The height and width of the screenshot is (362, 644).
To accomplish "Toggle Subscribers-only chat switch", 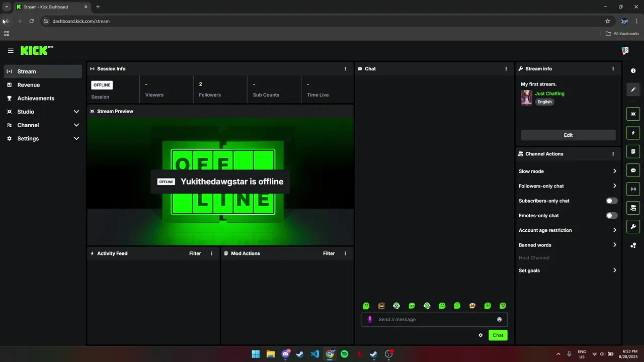I will 611,201.
